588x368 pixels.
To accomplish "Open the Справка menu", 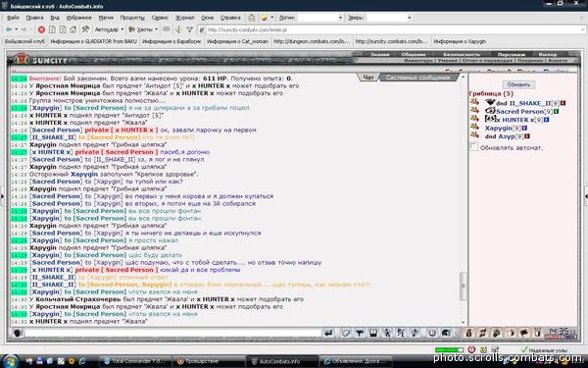I will (230, 18).
